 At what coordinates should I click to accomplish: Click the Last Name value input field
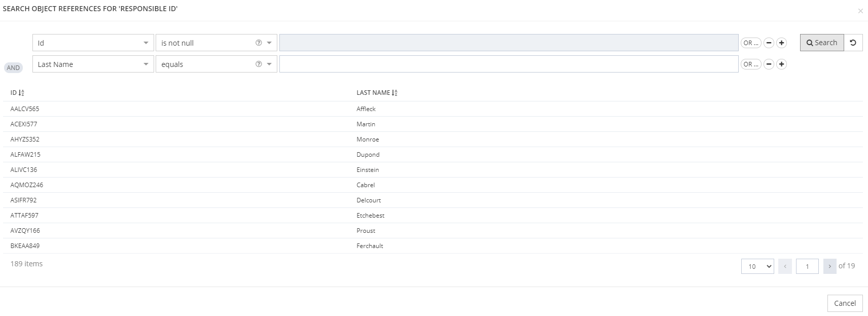pyautogui.click(x=508, y=64)
